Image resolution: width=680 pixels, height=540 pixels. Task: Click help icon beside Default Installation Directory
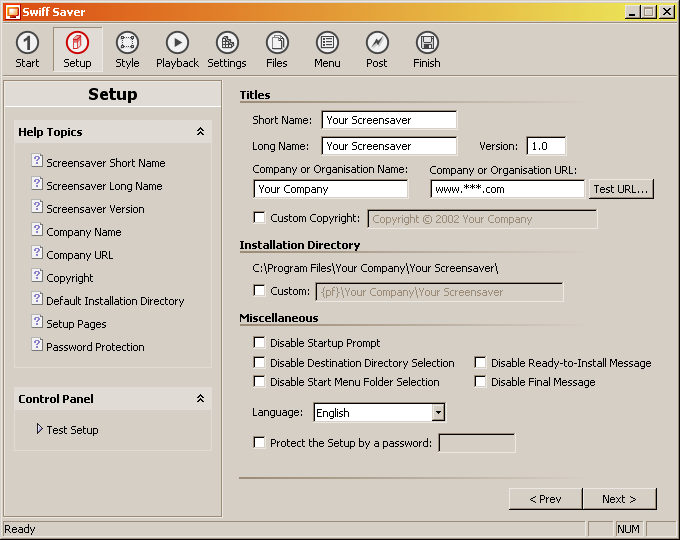click(x=37, y=299)
